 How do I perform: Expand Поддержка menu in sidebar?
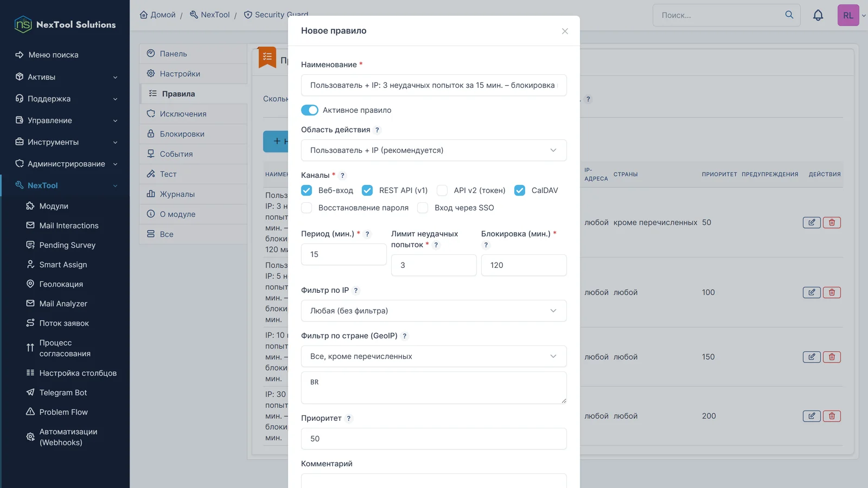click(65, 99)
